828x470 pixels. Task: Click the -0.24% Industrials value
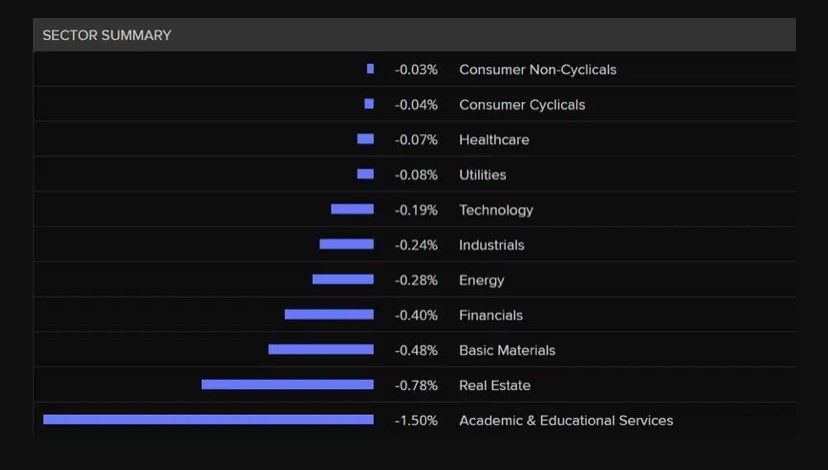pyautogui.click(x=416, y=245)
